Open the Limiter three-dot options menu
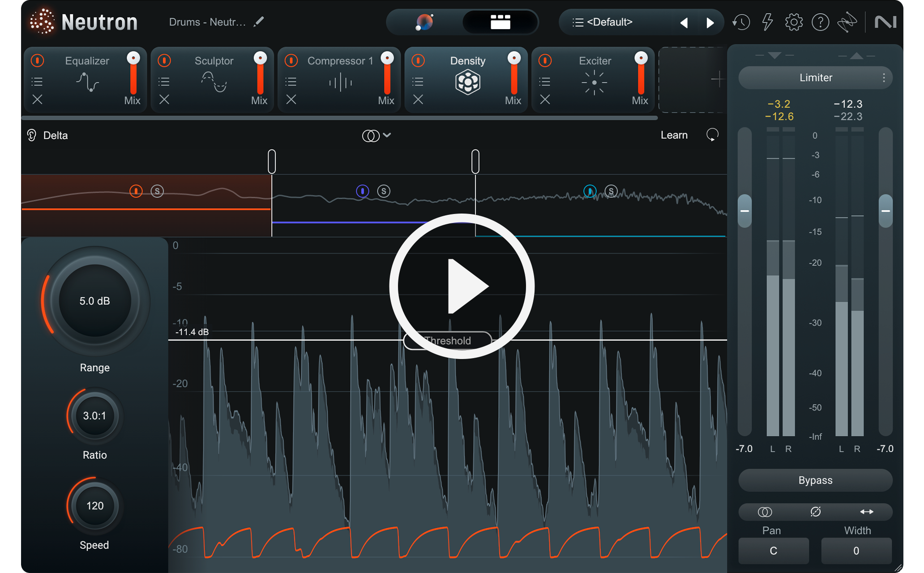Image resolution: width=924 pixels, height=573 pixels. pos(884,78)
